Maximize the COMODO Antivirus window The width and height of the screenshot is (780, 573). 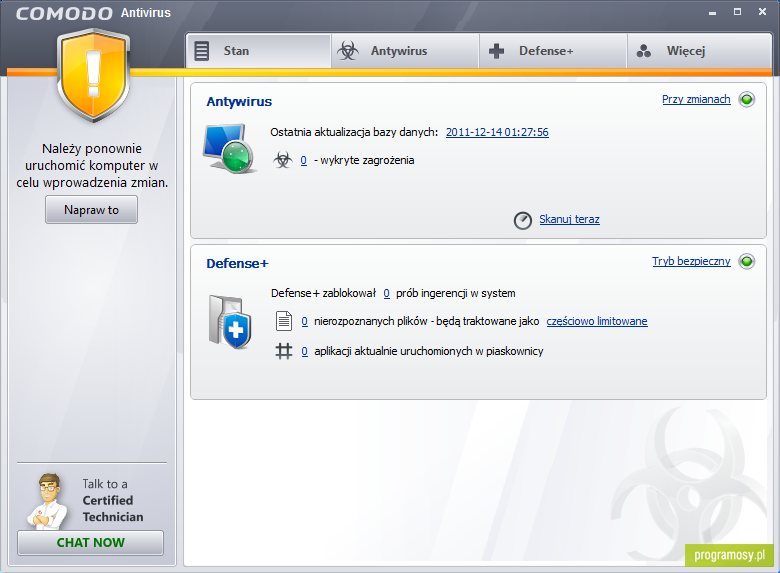[x=737, y=12]
